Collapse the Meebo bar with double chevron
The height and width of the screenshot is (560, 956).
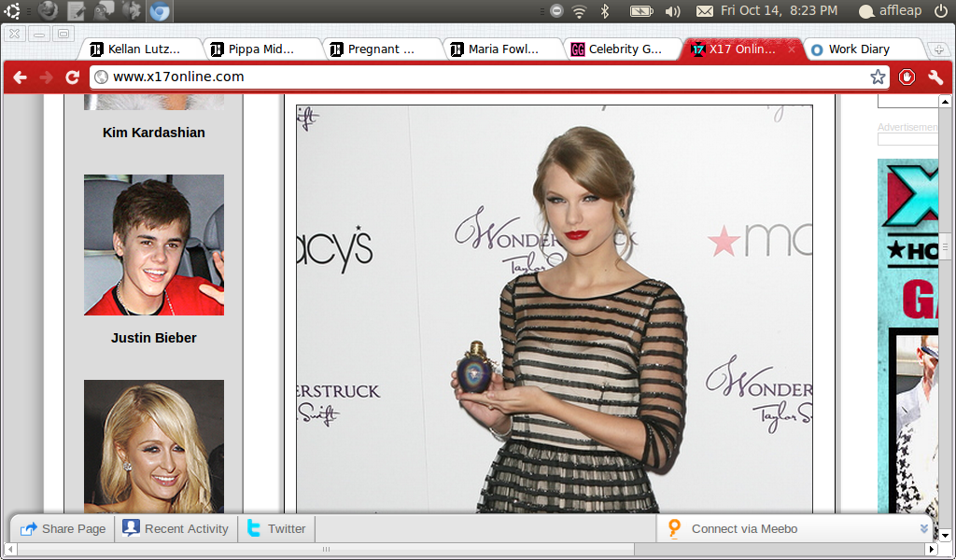click(x=923, y=529)
